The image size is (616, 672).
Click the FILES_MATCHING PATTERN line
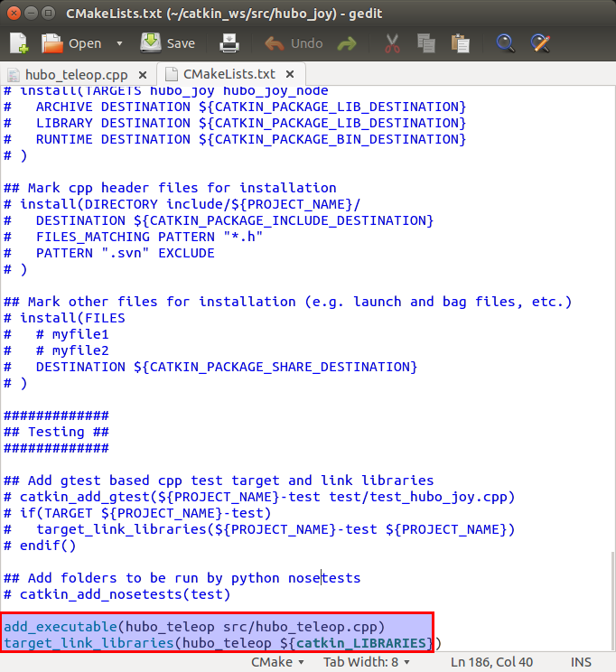[x=134, y=237]
